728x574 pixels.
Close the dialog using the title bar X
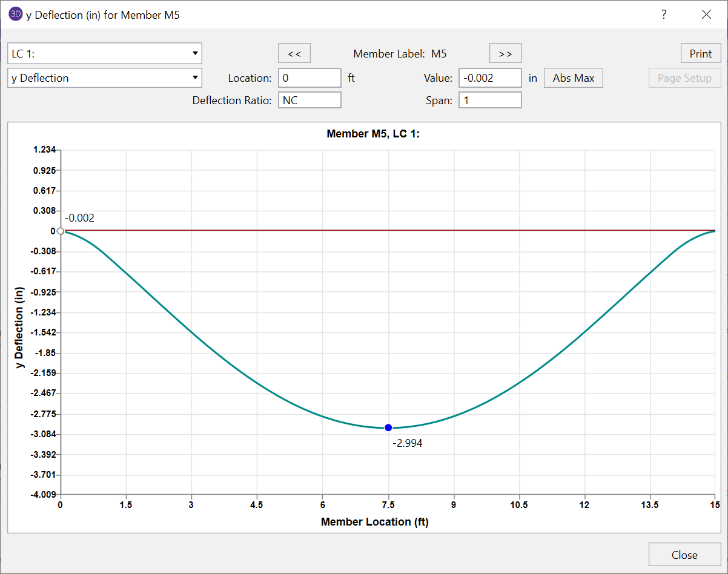pos(706,15)
